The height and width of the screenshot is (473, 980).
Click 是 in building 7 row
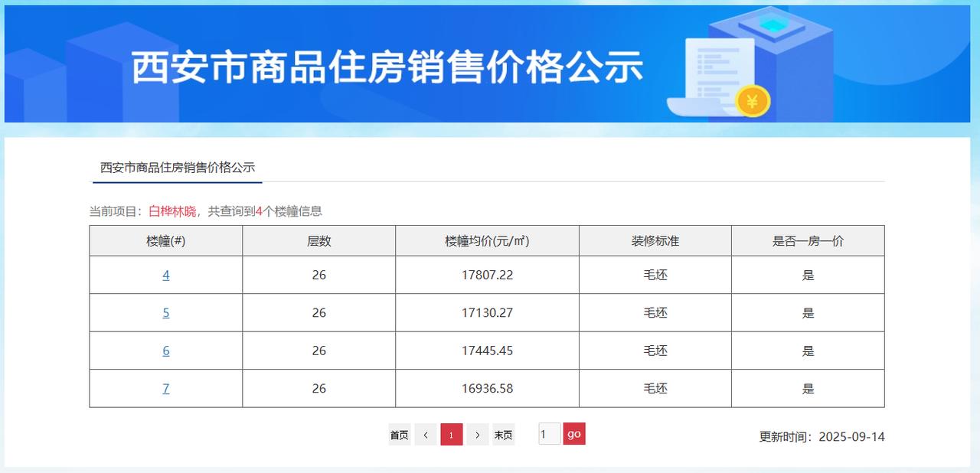(x=808, y=389)
